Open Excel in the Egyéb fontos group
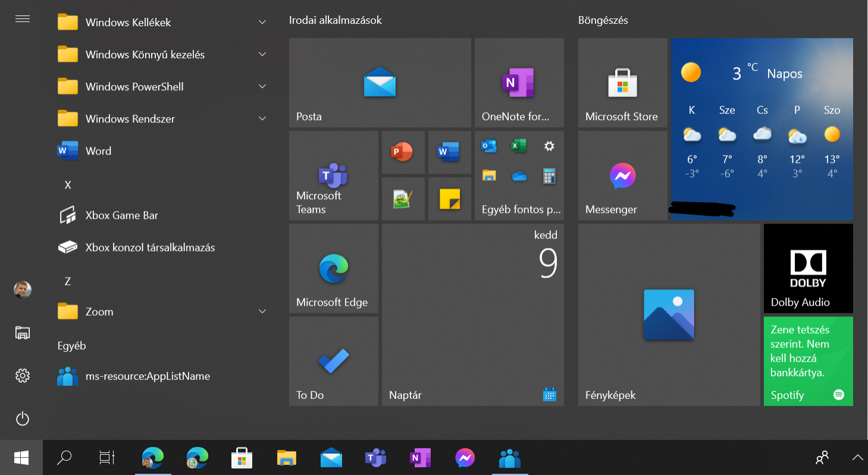Image resolution: width=868 pixels, height=475 pixels. click(x=519, y=146)
